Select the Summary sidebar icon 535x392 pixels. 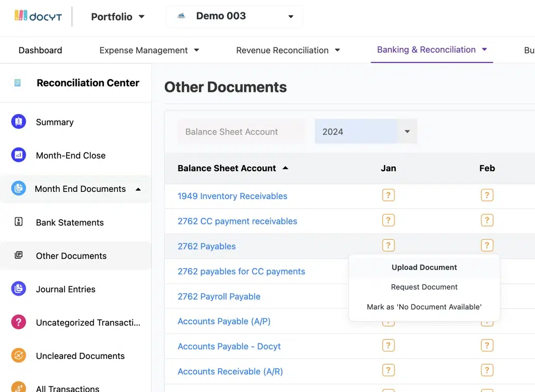[x=18, y=122]
